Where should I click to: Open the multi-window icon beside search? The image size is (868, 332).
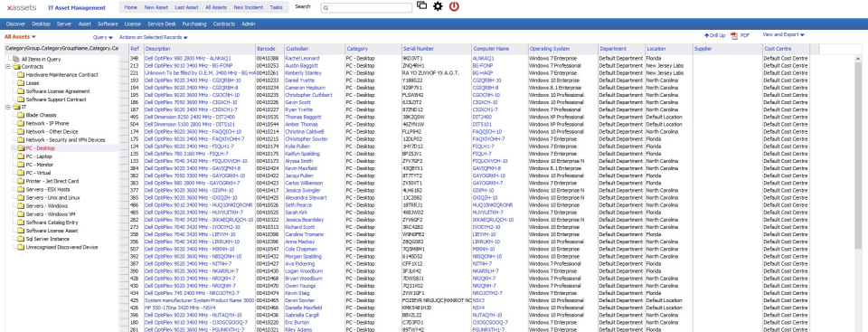click(422, 5)
